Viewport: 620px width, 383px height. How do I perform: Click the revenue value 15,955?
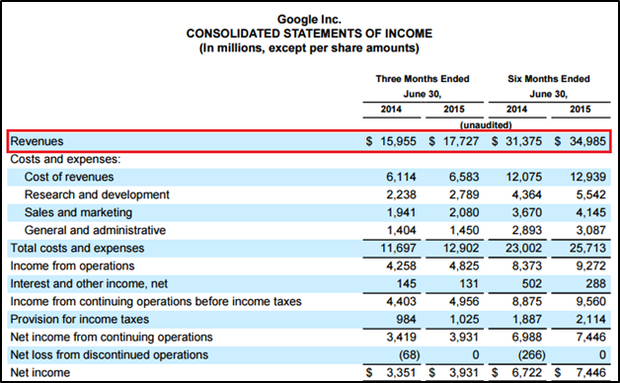click(x=398, y=141)
